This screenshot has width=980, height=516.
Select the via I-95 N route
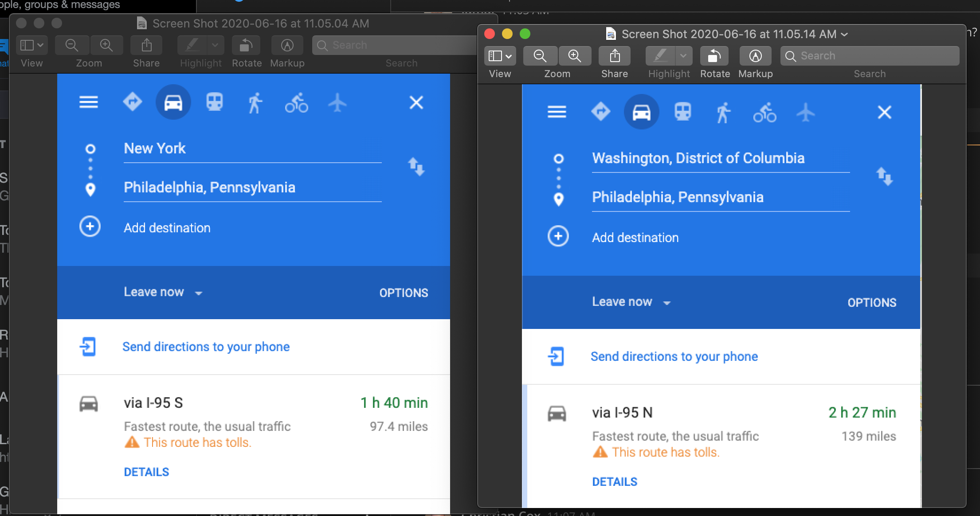coord(721,446)
